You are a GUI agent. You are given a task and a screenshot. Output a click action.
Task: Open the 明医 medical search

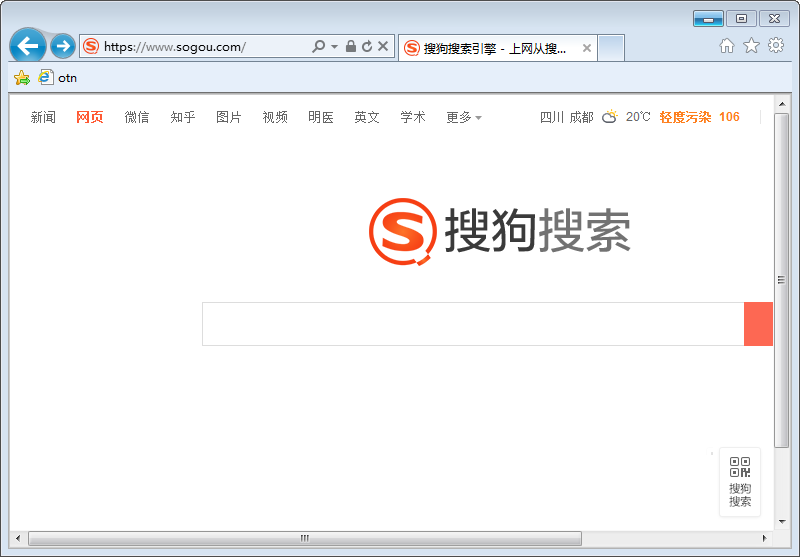[x=321, y=117]
